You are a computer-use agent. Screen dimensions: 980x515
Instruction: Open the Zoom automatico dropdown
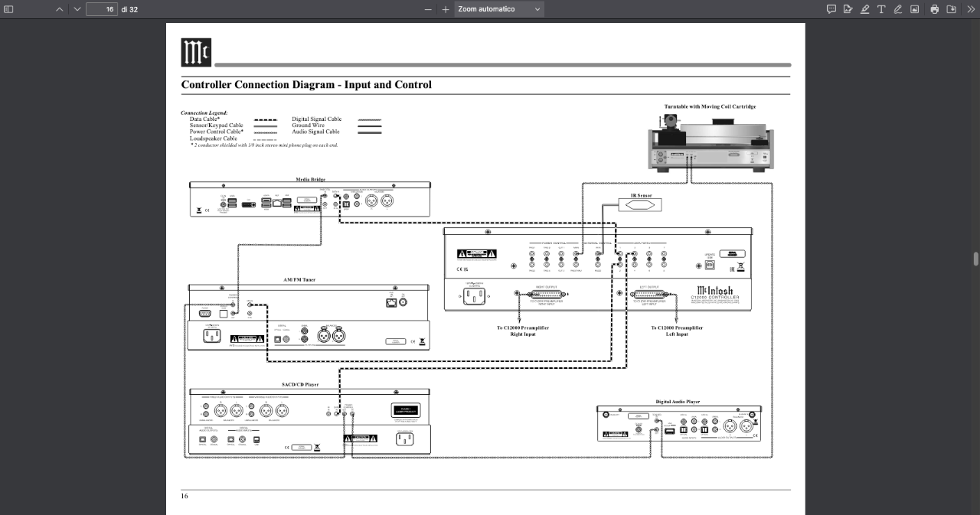(499, 9)
